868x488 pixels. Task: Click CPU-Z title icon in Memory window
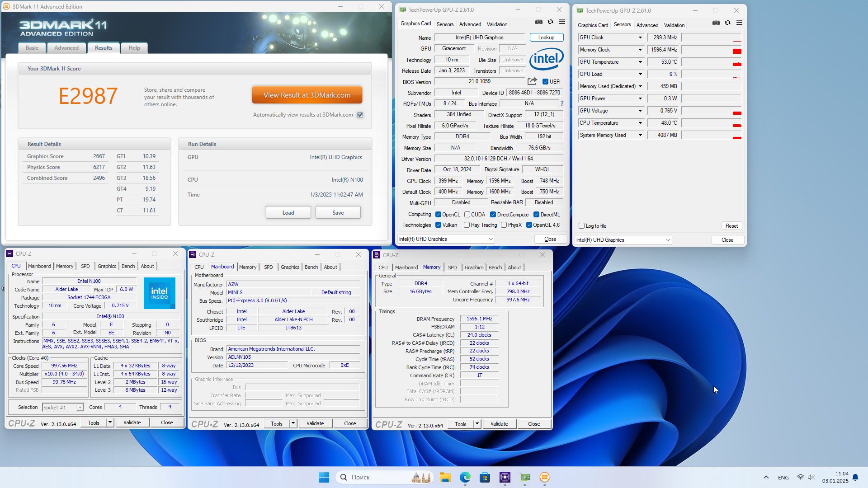click(x=376, y=255)
